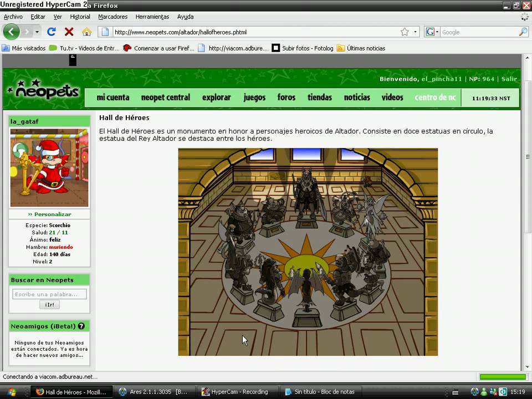Click the 11:19:33 NST clock
This screenshot has height=399, width=532.
pos(491,99)
